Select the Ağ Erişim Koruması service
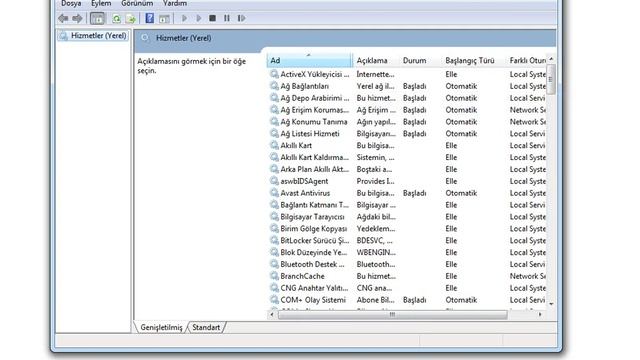The image size is (640, 360). (315, 110)
